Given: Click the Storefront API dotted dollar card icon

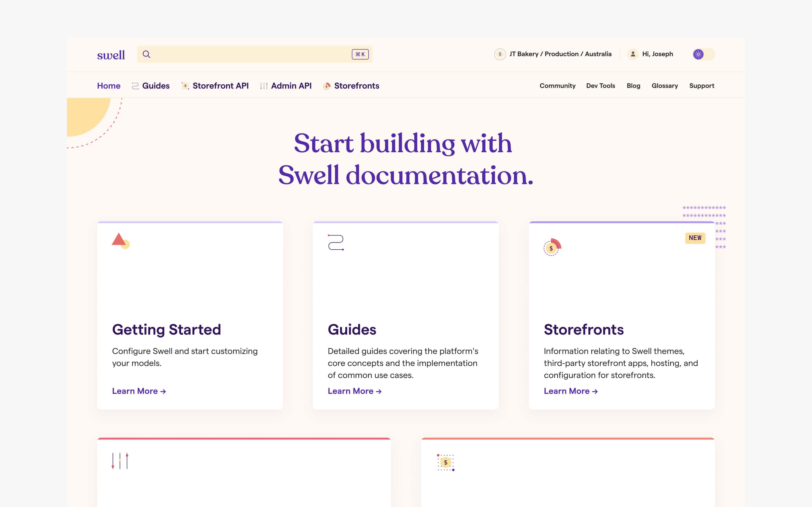Looking at the screenshot, I should [x=446, y=462].
